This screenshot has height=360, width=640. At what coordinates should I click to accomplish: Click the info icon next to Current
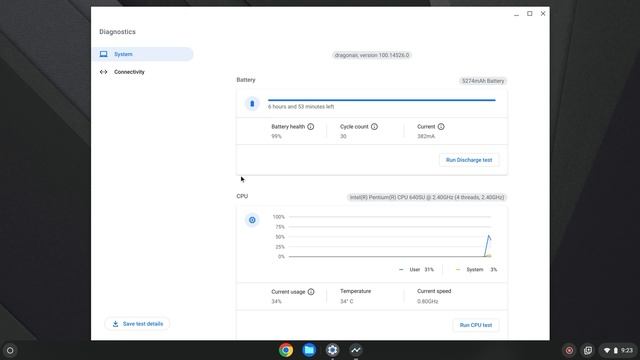tap(441, 127)
